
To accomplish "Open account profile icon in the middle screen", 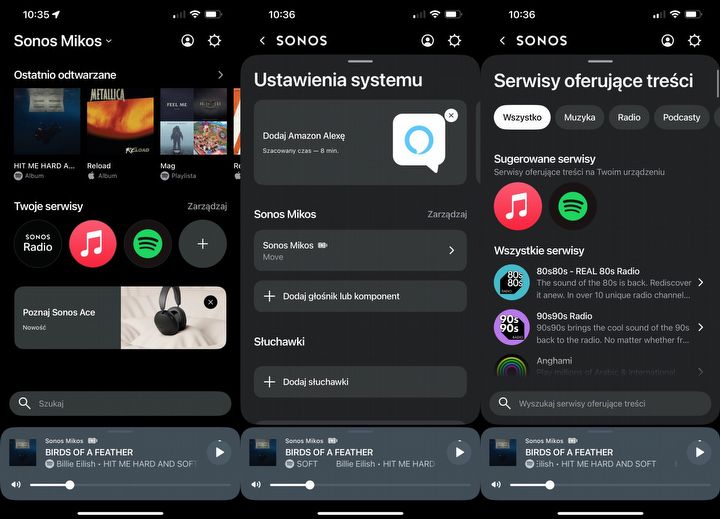I will [428, 41].
